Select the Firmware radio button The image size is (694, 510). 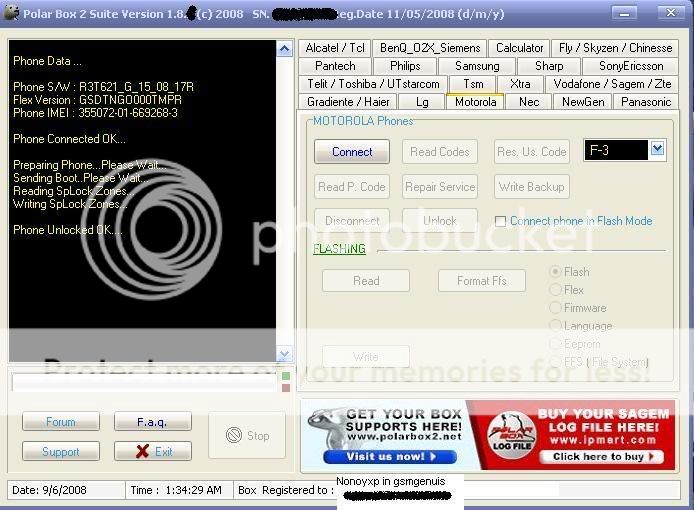point(555,308)
